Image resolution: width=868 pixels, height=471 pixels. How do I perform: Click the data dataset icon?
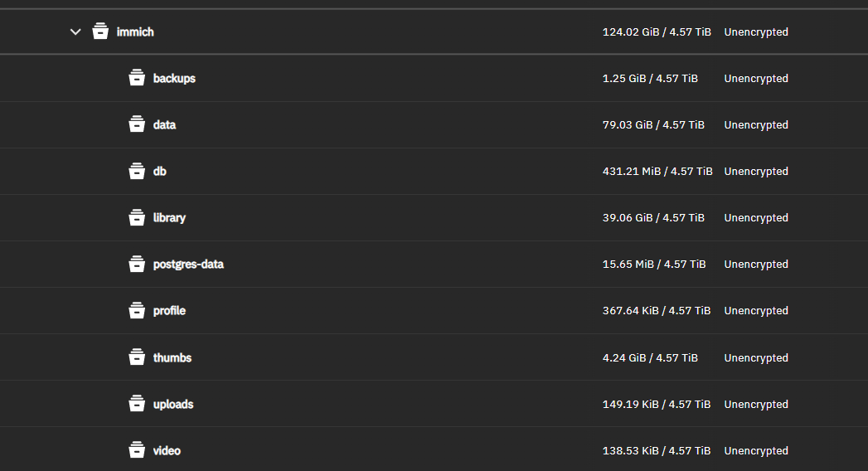[x=137, y=124]
